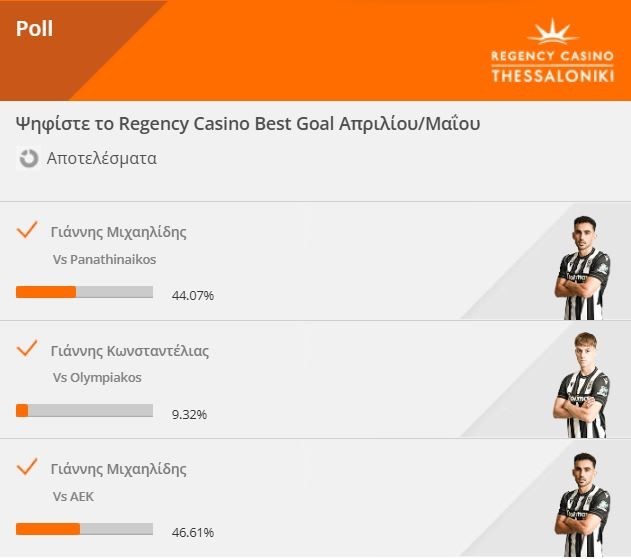Click the 9.32% vote progress bar
The height and width of the screenshot is (559, 631).
click(x=84, y=411)
